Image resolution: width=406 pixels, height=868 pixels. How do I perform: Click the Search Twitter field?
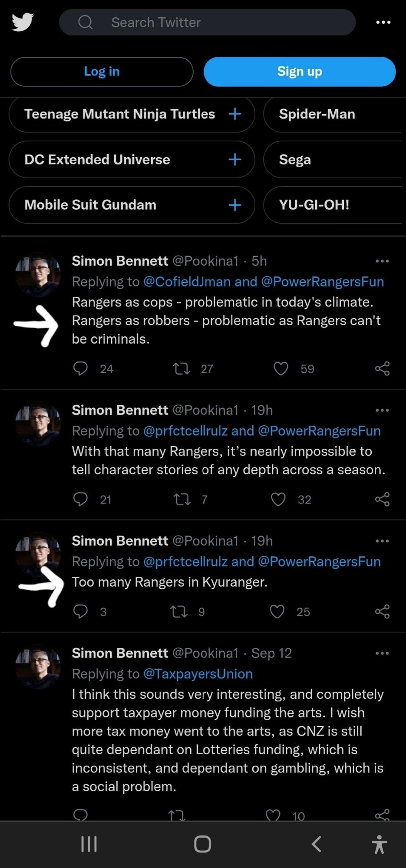(208, 22)
